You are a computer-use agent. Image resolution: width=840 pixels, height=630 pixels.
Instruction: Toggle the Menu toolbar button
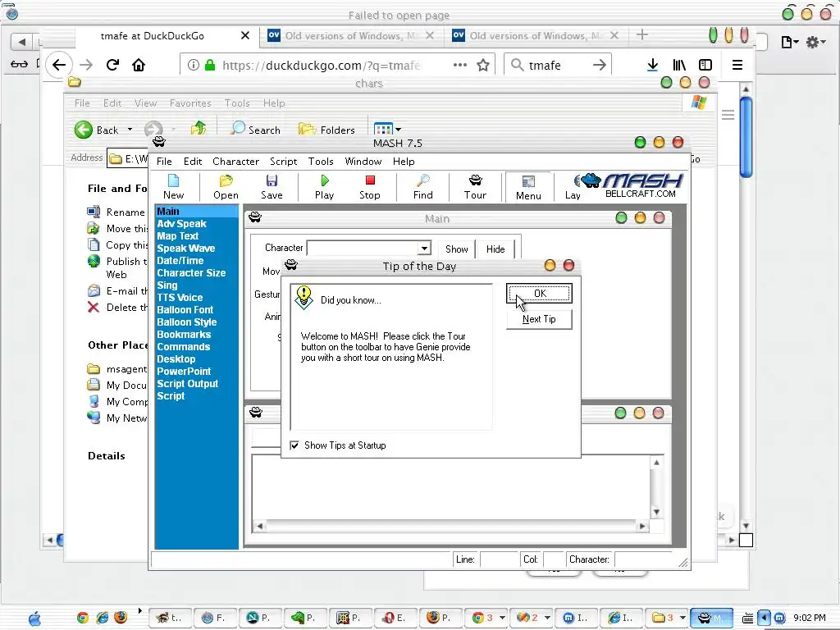coord(528,187)
